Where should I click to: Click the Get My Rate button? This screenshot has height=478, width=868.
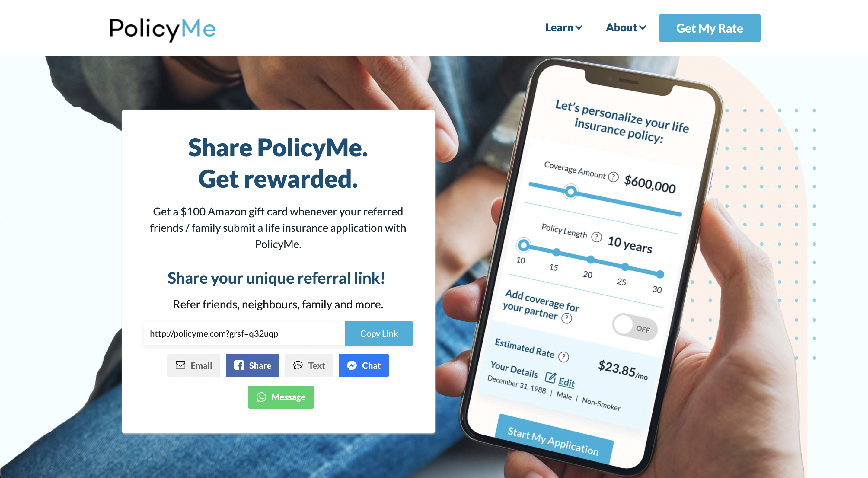[x=709, y=27]
